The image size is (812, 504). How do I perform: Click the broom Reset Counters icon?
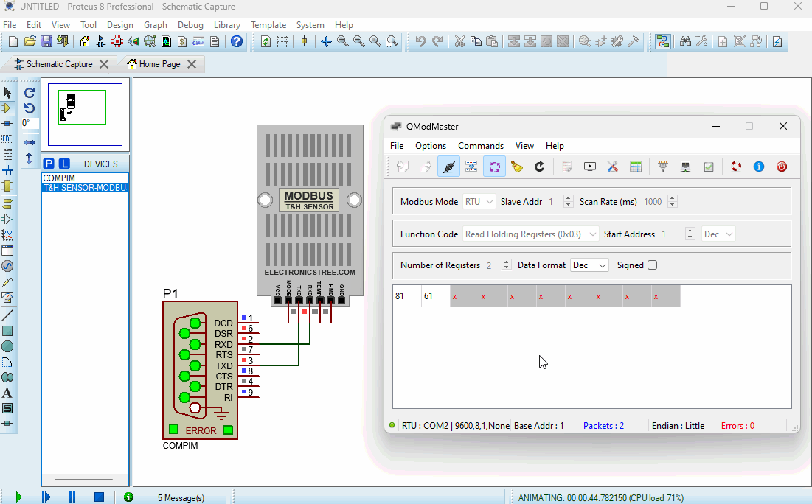pyautogui.click(x=516, y=167)
